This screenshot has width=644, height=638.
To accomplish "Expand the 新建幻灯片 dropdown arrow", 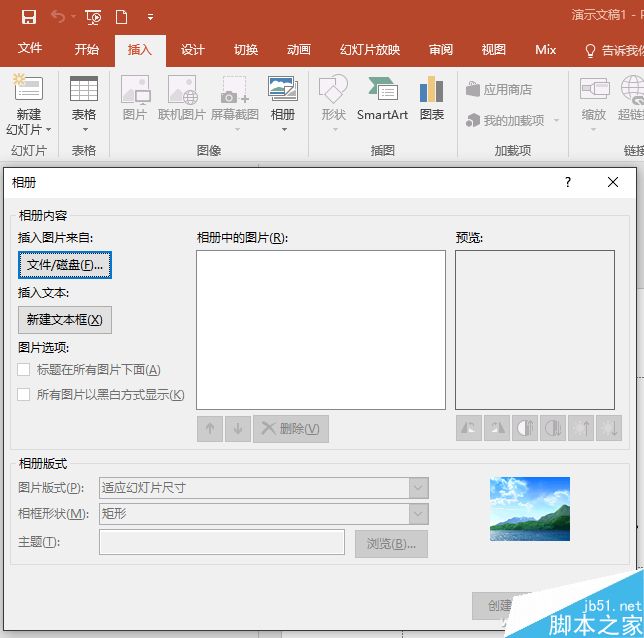I will coord(48,130).
